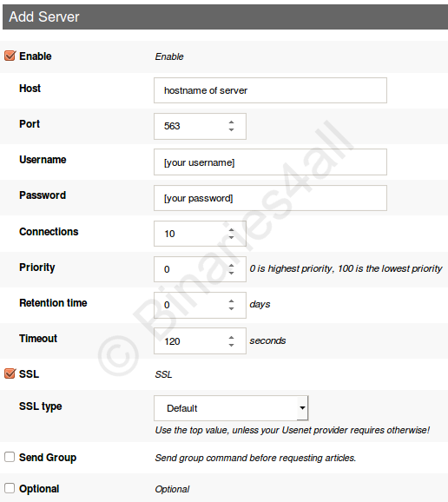Decrement Connections with the down arrow

coord(231,238)
